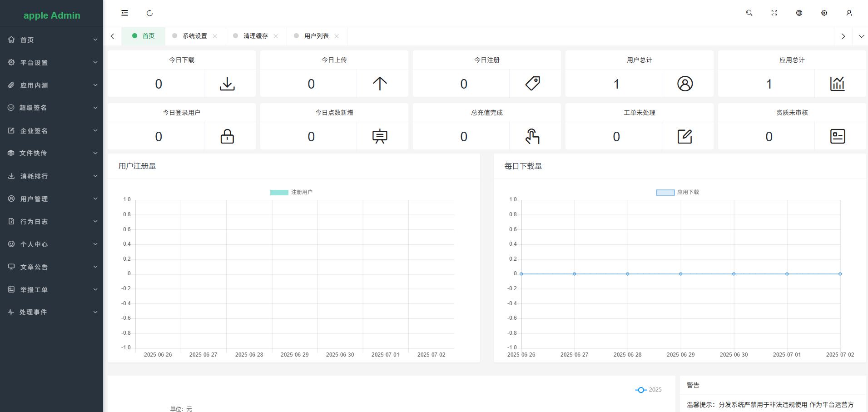Click the 文章公告 sidebar label
Image resolution: width=868 pixels, height=412 pixels.
[34, 267]
